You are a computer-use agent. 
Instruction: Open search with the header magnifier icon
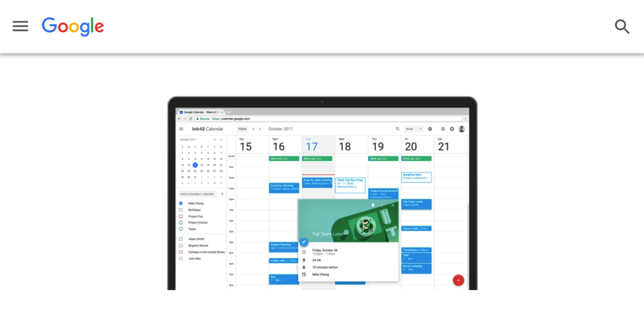622,26
